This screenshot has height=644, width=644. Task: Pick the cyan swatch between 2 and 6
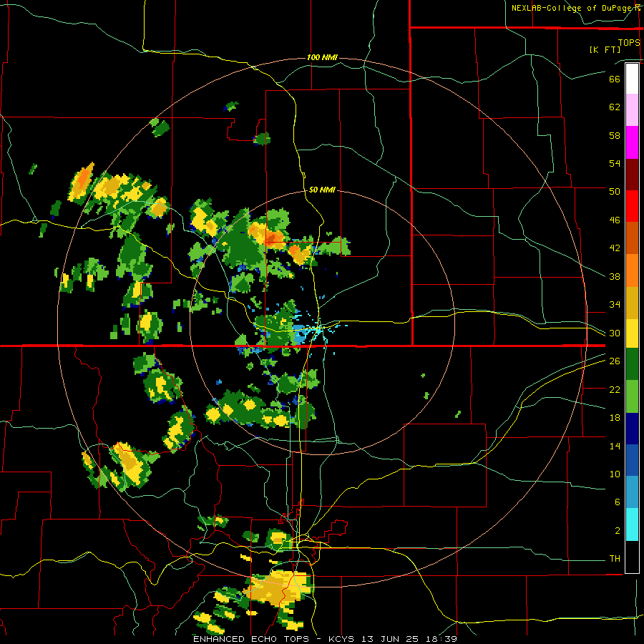(632, 525)
